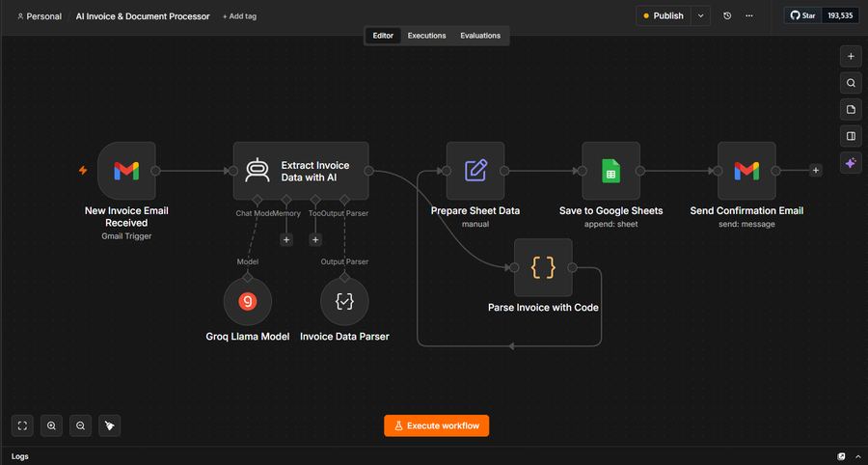Select the Parse Invoice with Code node

[x=543, y=267]
